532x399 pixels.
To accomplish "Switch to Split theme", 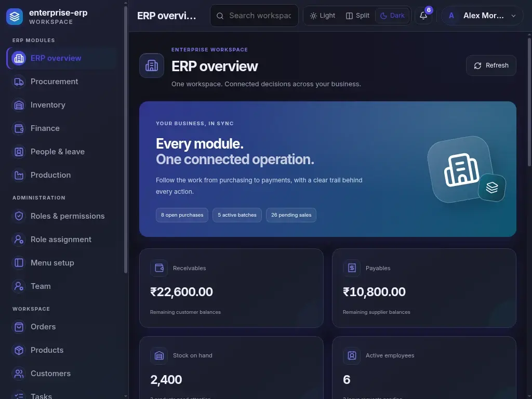I will tap(357, 16).
